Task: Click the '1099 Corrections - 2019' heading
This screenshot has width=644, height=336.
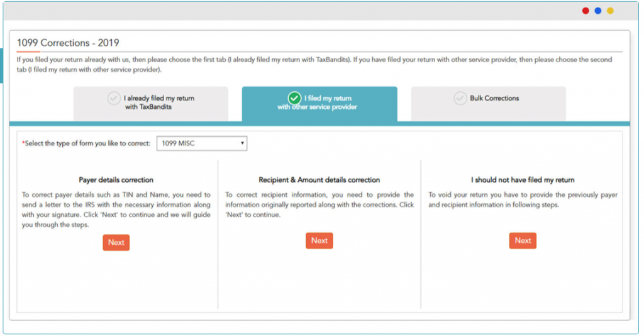Action: click(68, 43)
